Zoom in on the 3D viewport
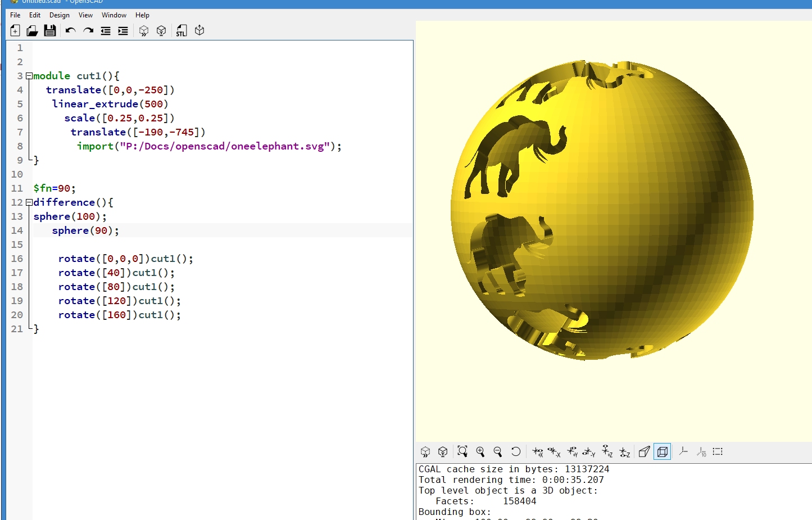This screenshot has width=812, height=520. 480,451
